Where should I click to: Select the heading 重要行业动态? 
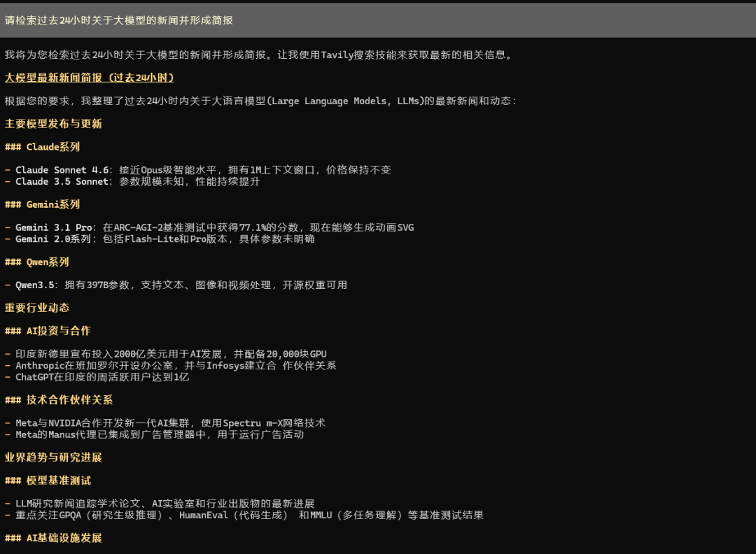(x=36, y=308)
